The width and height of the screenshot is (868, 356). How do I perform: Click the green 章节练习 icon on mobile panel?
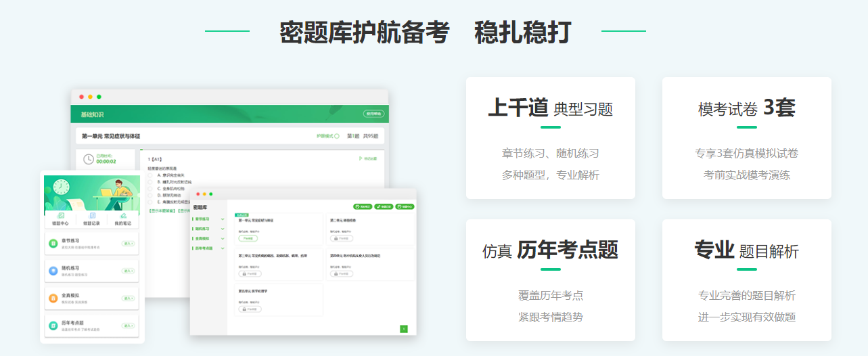point(53,243)
